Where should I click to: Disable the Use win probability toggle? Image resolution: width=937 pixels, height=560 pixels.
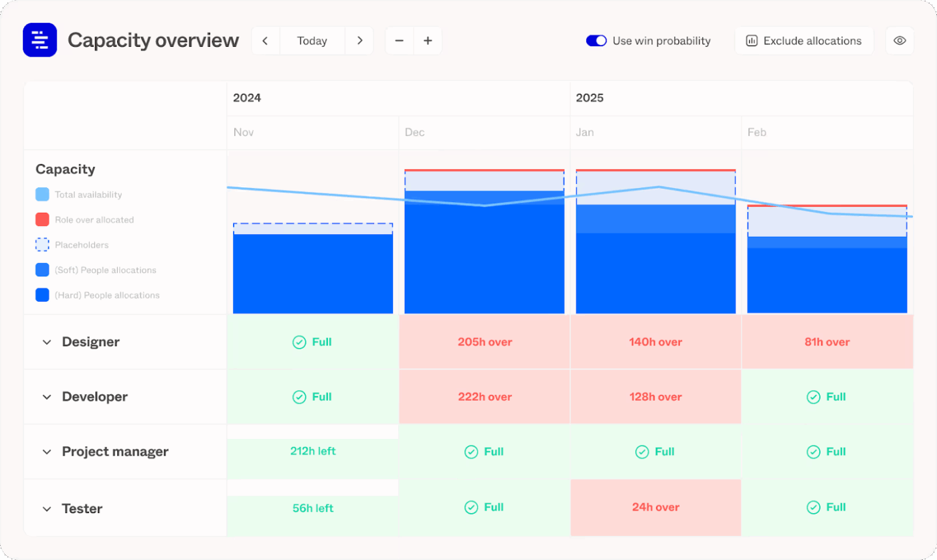596,40
